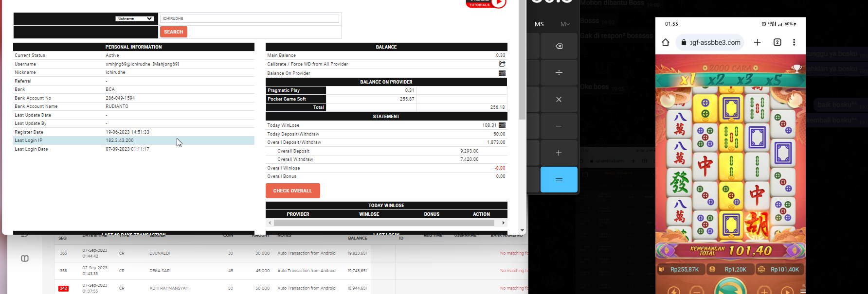Tap the new tab plus icon in phone browser
Image resolution: width=868 pixels, height=294 pixels.
758,42
